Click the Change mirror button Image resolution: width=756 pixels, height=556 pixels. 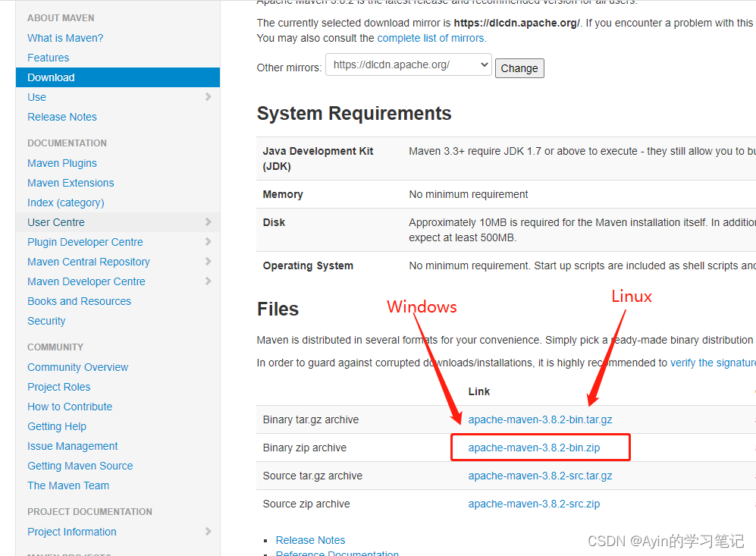(x=519, y=68)
